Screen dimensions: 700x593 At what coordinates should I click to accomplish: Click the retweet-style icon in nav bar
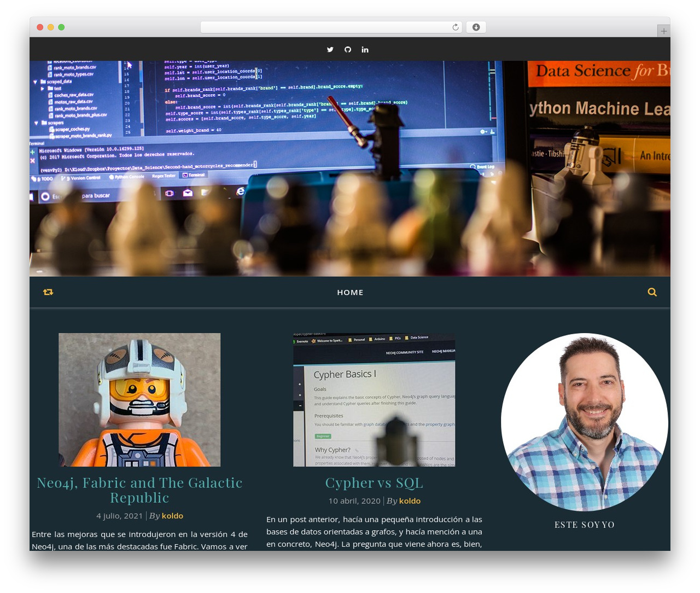48,292
